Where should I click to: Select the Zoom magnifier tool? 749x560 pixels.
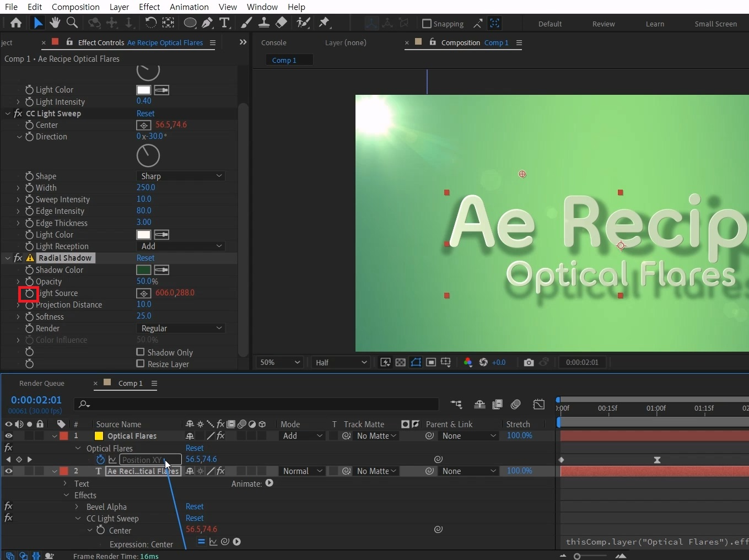click(x=72, y=23)
